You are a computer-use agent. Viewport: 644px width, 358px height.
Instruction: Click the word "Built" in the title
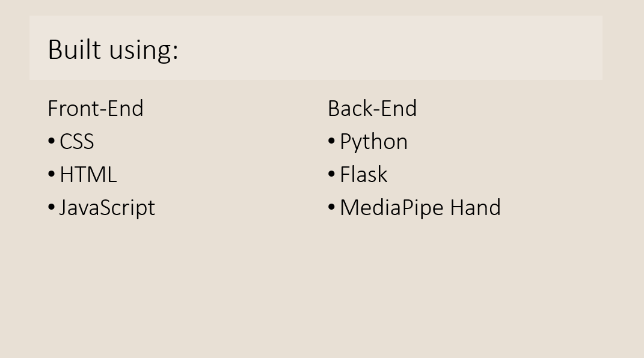coord(75,50)
